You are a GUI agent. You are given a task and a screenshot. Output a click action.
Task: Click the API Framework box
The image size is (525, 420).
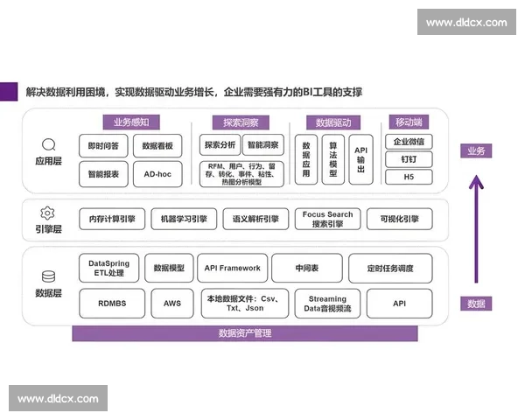click(232, 268)
